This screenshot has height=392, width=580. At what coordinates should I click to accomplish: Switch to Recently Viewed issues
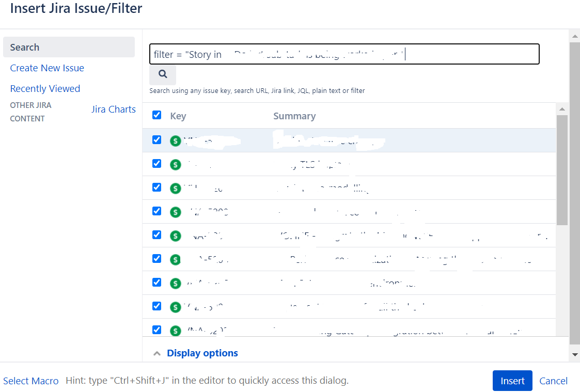coord(45,89)
